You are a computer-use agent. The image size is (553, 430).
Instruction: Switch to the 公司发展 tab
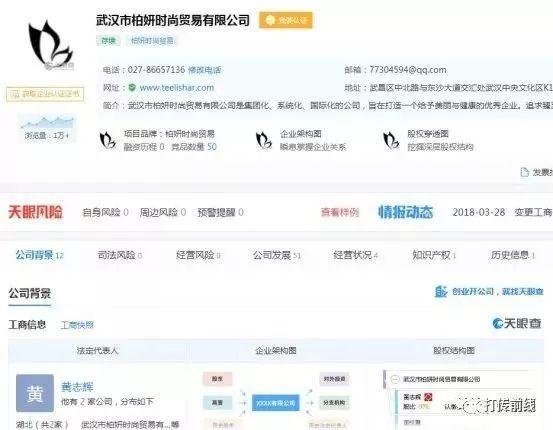point(277,255)
